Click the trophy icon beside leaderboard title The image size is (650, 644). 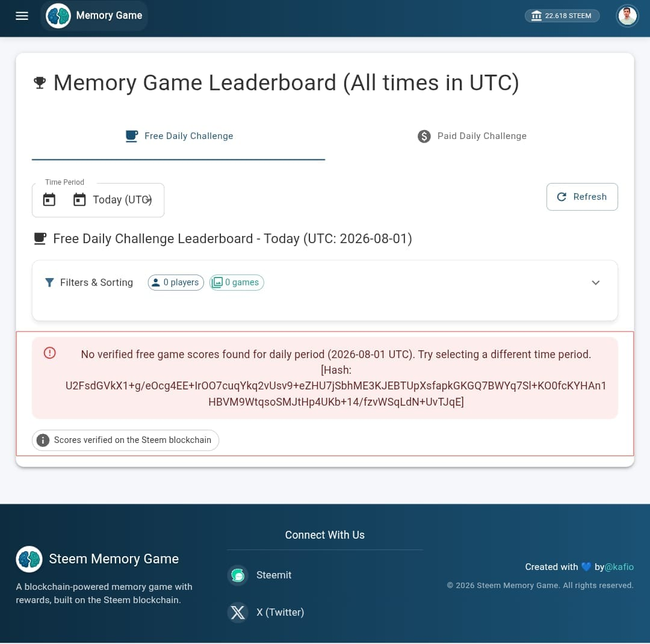coord(40,83)
